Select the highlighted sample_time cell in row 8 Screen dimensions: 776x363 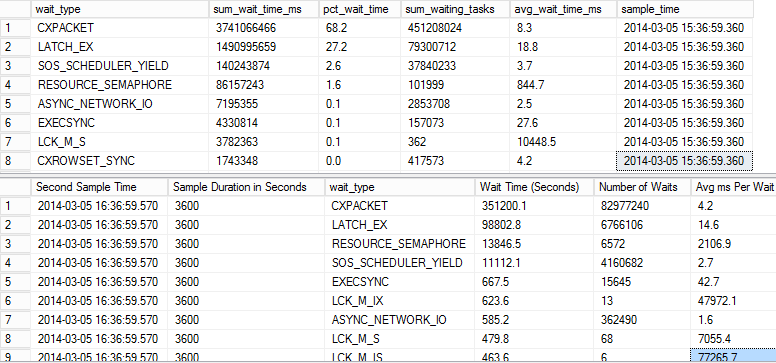(x=685, y=161)
